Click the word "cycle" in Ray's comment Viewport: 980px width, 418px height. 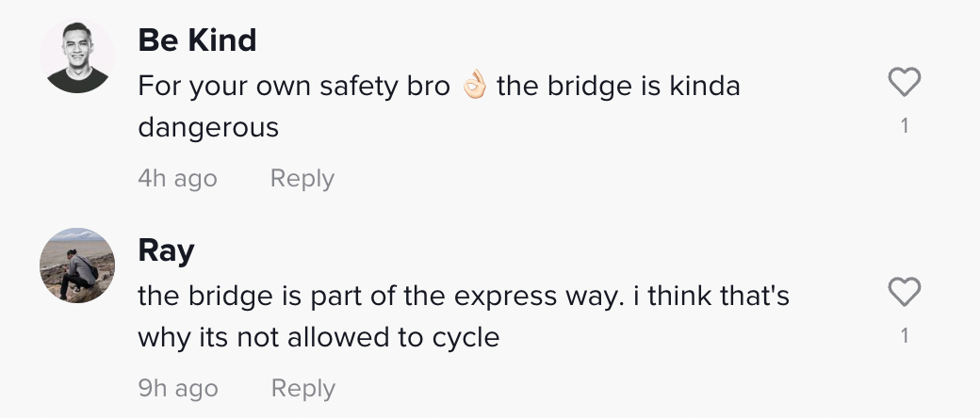click(x=465, y=336)
